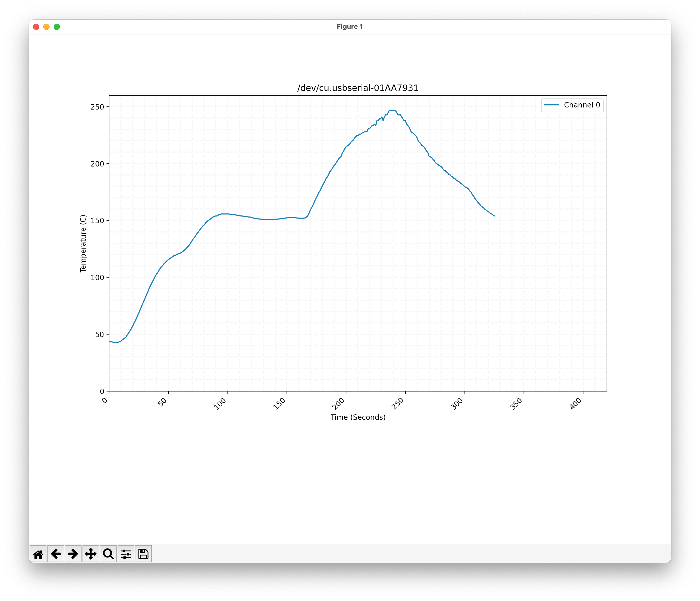Click the Channel 0 legend entry
The height and width of the screenshot is (601, 700).
[582, 105]
